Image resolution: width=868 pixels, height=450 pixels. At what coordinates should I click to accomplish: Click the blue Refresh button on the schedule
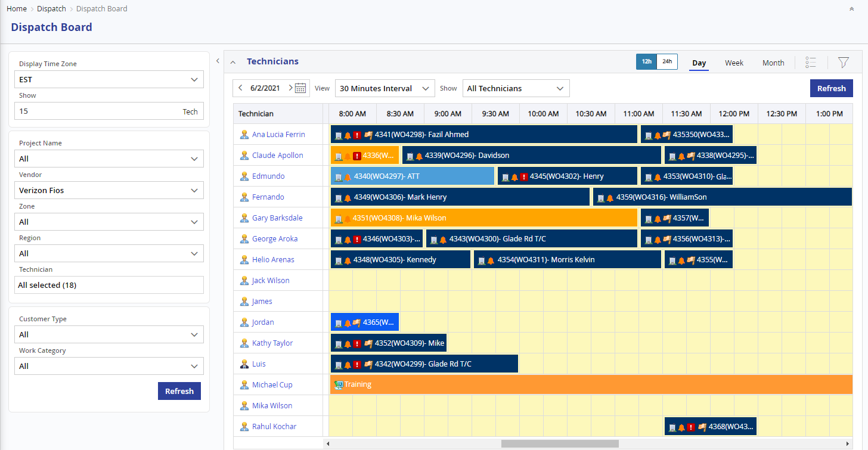(x=832, y=88)
